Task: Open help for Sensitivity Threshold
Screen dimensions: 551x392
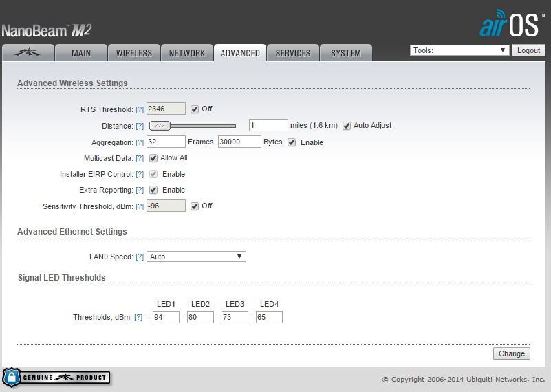Action: tap(140, 206)
